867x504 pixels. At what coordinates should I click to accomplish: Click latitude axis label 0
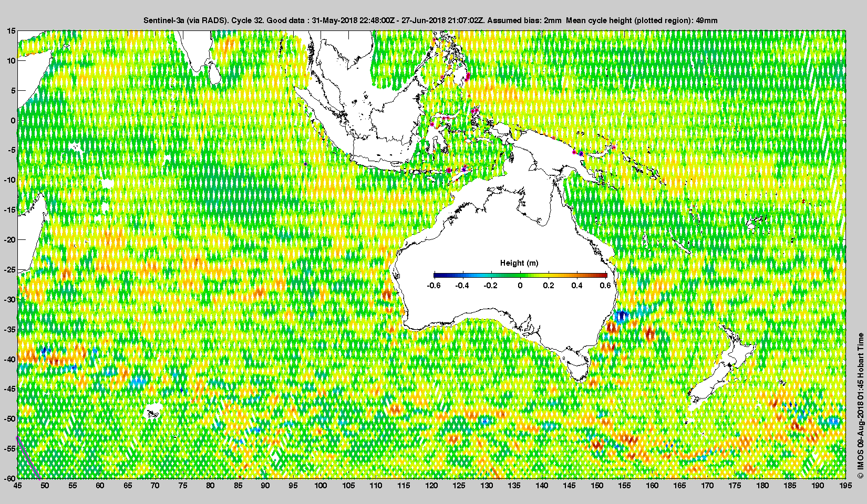[14, 121]
